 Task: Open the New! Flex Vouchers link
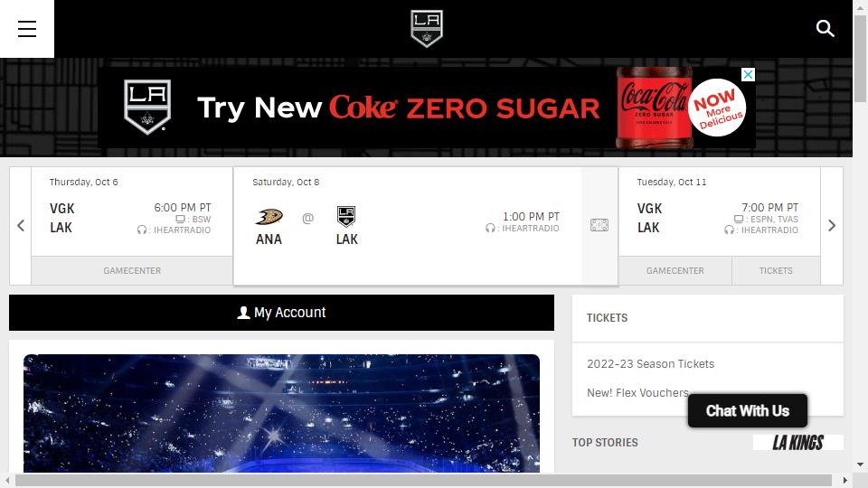click(637, 393)
